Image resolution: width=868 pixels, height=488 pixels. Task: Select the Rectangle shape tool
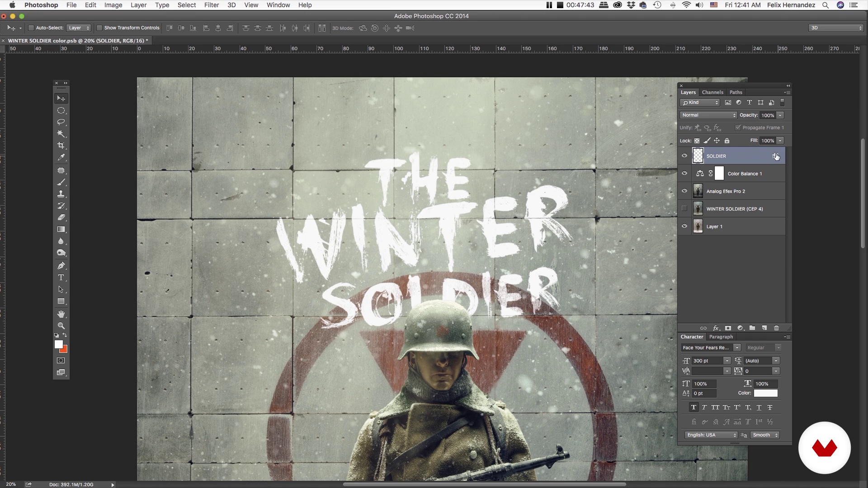[x=61, y=301]
